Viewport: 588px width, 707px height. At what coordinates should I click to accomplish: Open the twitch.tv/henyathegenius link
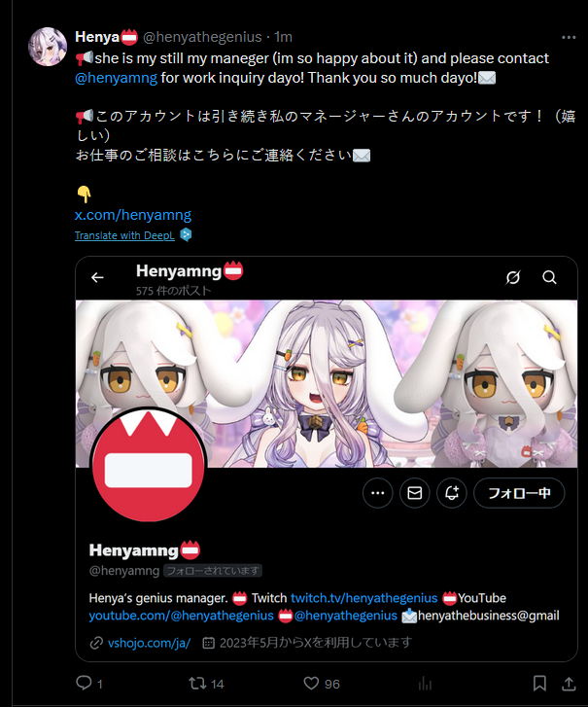[x=364, y=598]
